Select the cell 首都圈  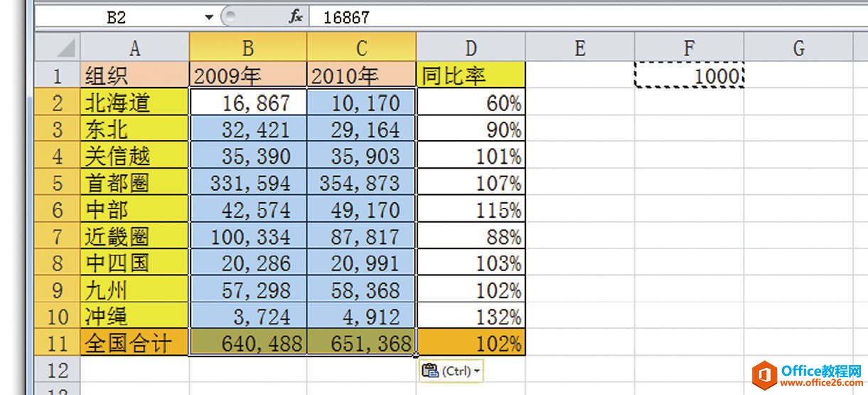[134, 183]
